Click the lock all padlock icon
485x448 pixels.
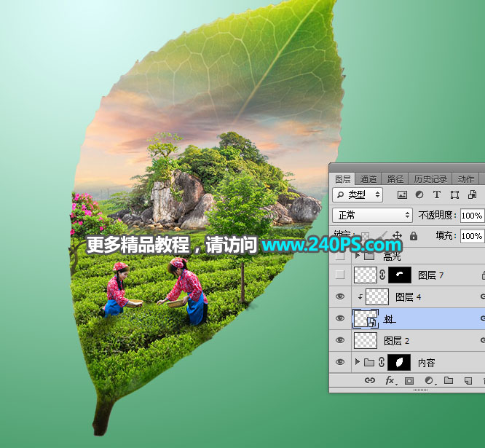(x=414, y=236)
